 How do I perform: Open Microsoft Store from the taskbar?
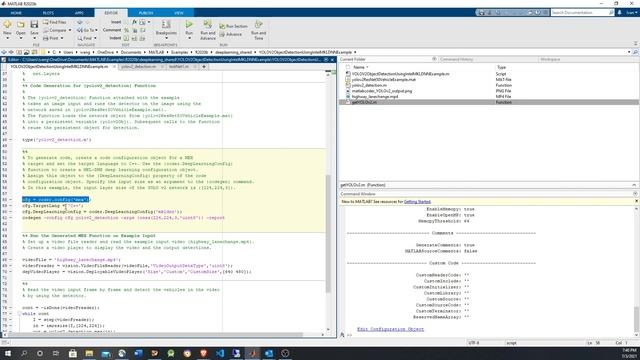click(73, 353)
